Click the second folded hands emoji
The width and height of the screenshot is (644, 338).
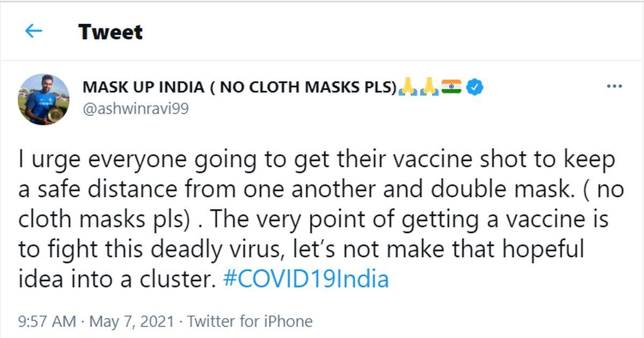429,86
